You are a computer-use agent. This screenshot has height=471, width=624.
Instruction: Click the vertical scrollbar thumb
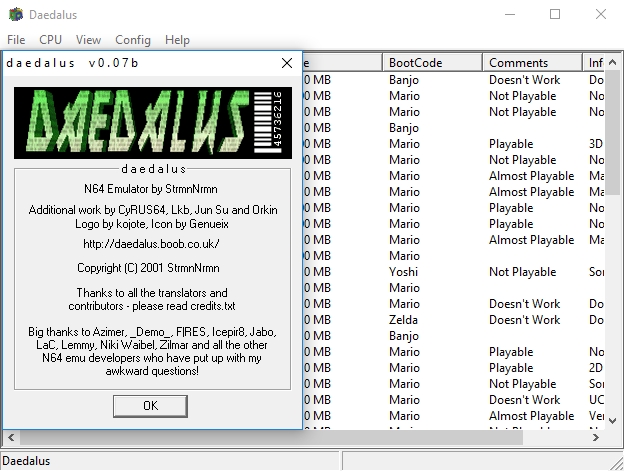(613, 133)
